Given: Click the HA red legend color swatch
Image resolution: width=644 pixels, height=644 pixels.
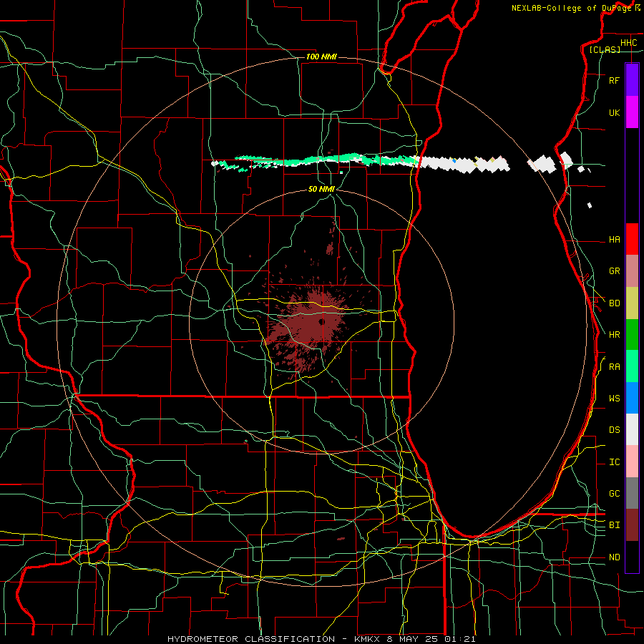Looking at the screenshot, I should click(x=632, y=239).
